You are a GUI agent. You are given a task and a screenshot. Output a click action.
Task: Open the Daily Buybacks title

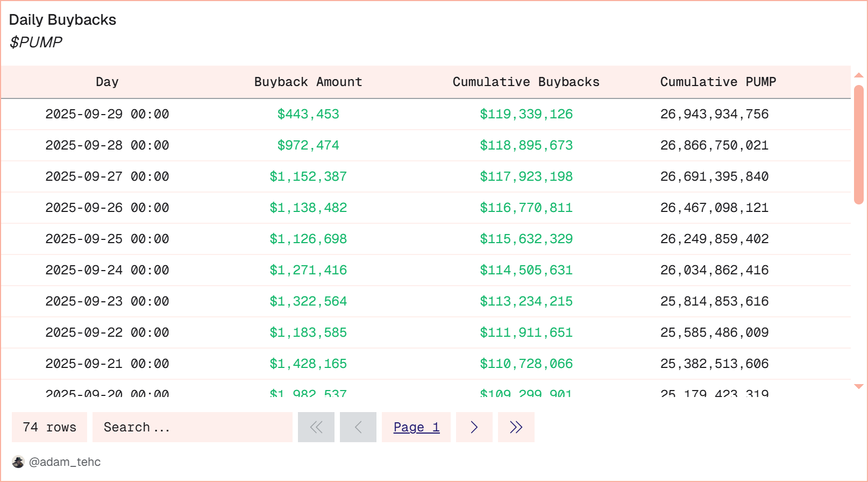(x=62, y=20)
